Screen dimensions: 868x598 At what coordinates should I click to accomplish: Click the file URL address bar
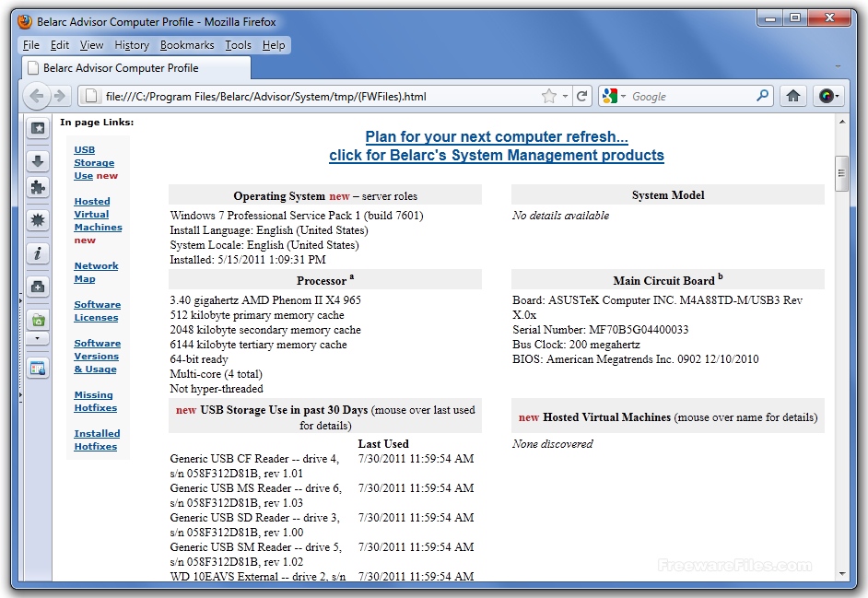coord(321,97)
